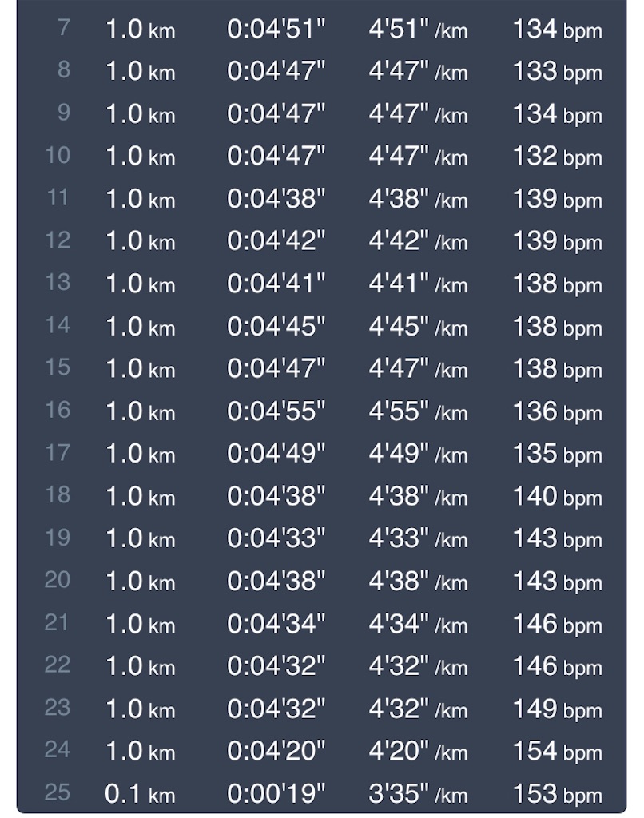Click lap 25 pace 3'35" /km

coord(418,794)
